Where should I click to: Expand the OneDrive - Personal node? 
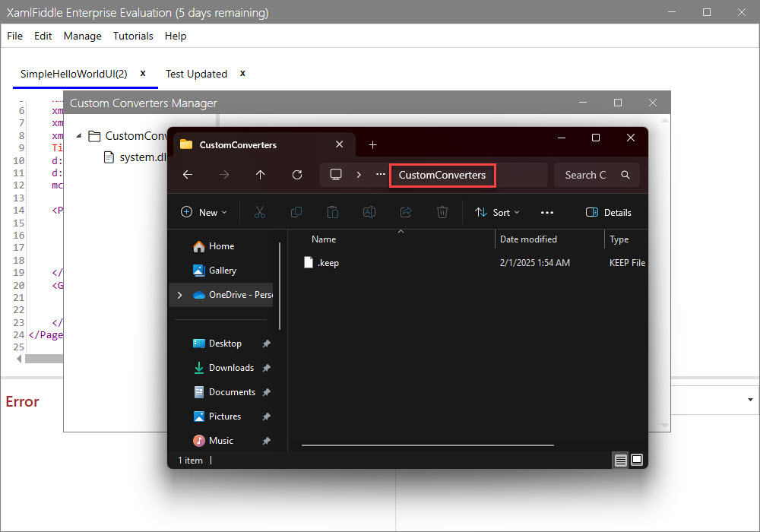point(180,295)
